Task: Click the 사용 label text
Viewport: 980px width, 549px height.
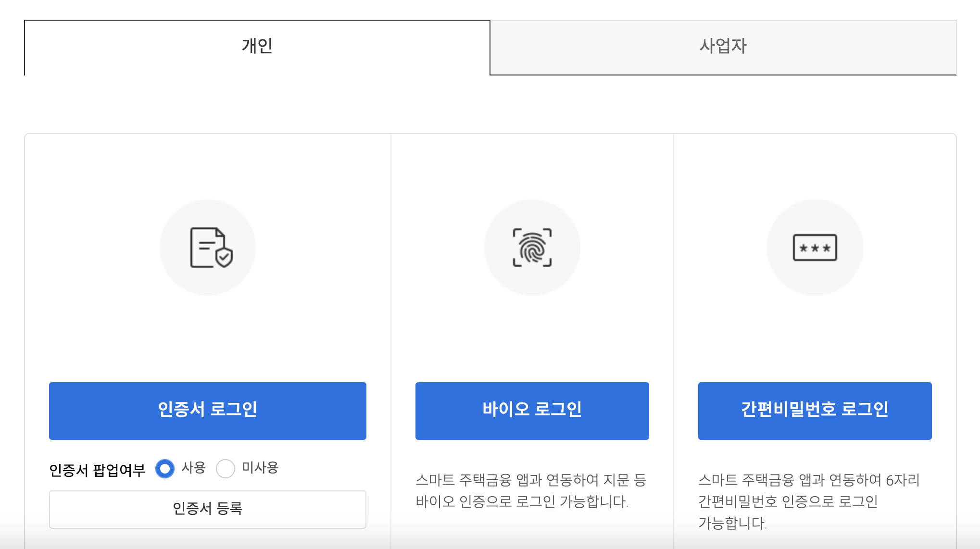Action: click(193, 467)
